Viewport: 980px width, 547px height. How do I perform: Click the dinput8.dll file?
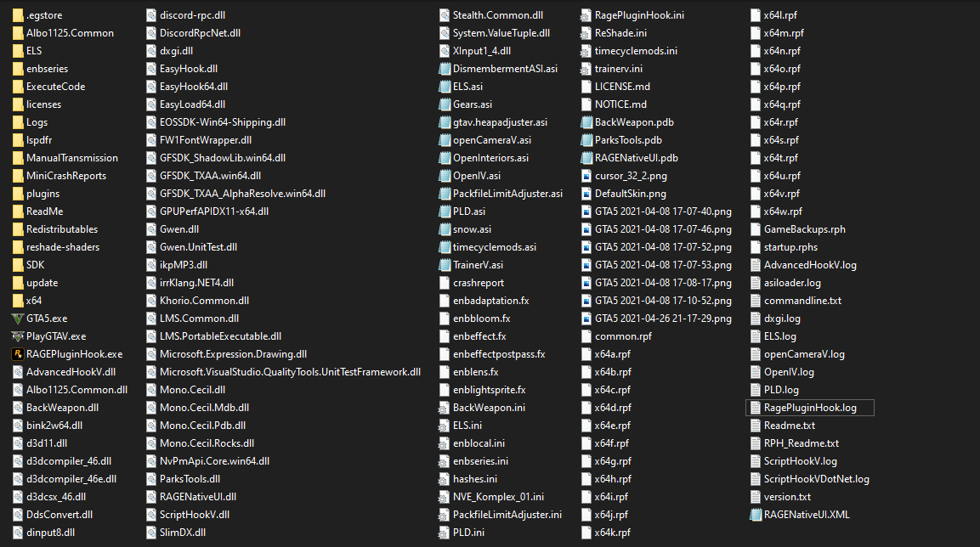click(x=43, y=533)
